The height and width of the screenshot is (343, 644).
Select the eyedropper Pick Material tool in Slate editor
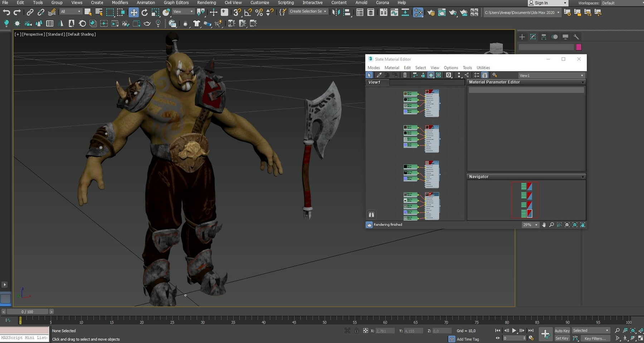[x=379, y=75]
